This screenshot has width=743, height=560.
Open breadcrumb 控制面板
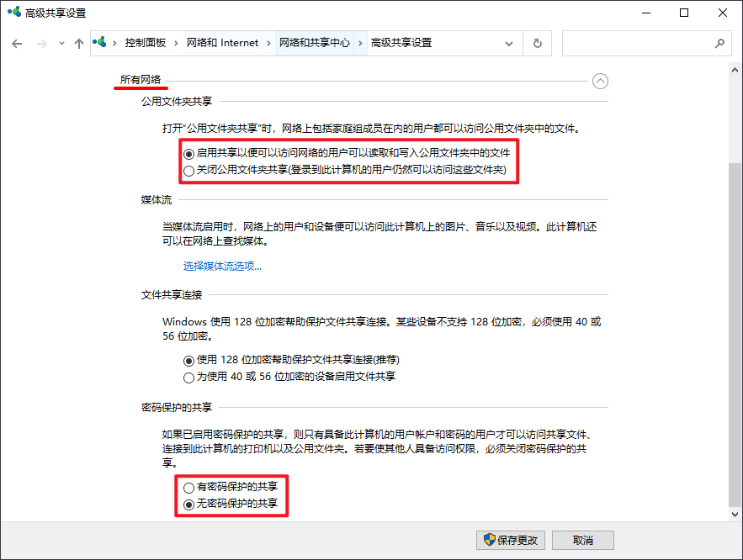pos(146,43)
